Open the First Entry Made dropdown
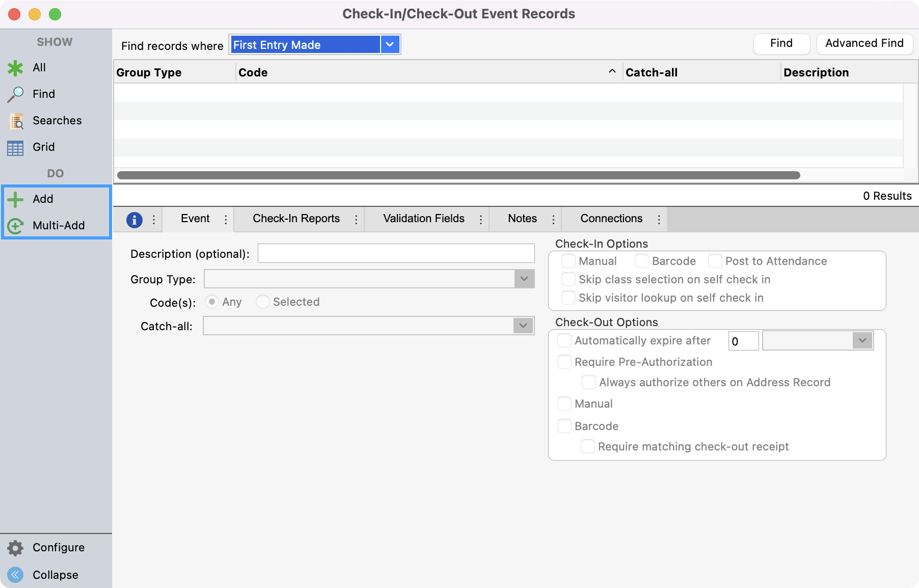The height and width of the screenshot is (588, 919). tap(389, 45)
